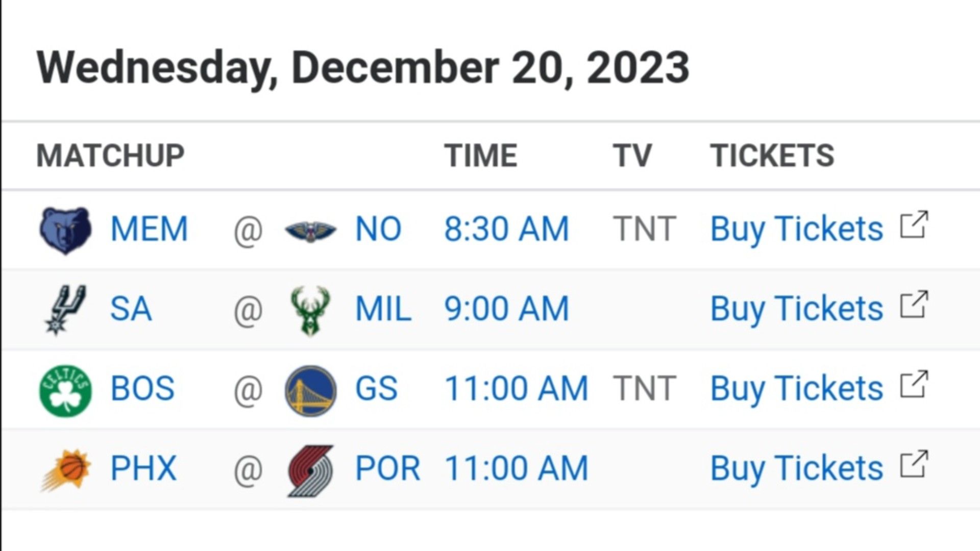980x551 pixels.
Task: Open the MEM team link
Action: pyautogui.click(x=149, y=229)
